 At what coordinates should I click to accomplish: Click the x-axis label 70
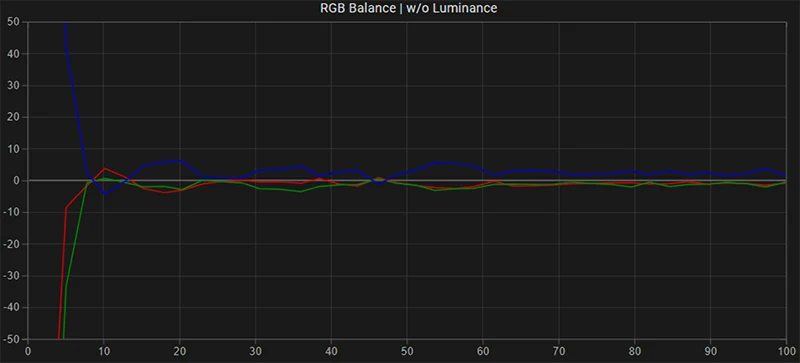[559, 351]
